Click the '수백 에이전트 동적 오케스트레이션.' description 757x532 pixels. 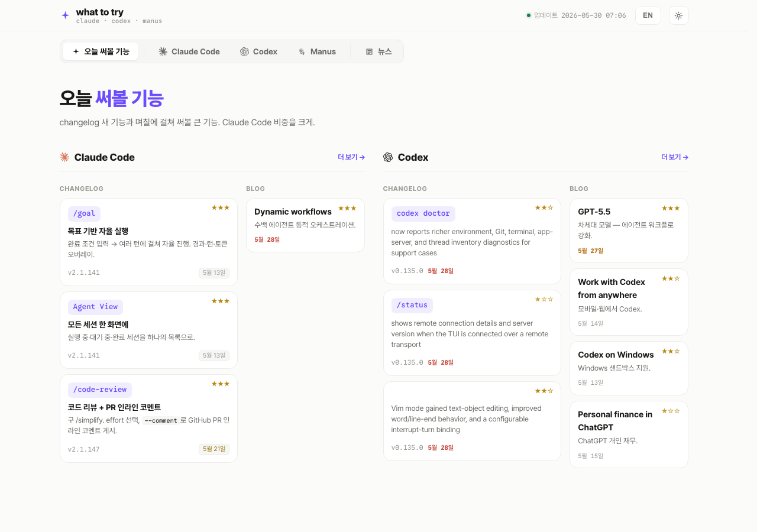(305, 225)
